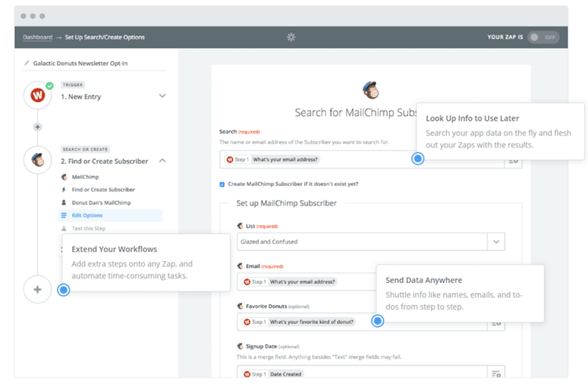Click the Wufoo trigger app icon
The width and height of the screenshot is (588, 385).
click(38, 95)
